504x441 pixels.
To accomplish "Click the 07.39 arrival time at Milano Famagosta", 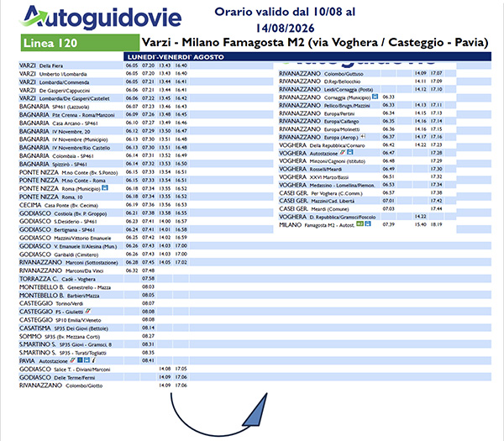I will pos(389,224).
